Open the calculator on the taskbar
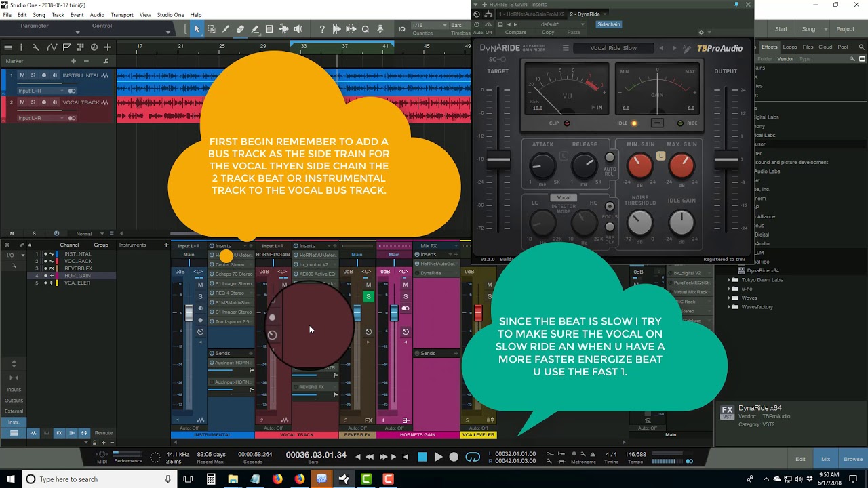This screenshot has height=488, width=868. (211, 479)
